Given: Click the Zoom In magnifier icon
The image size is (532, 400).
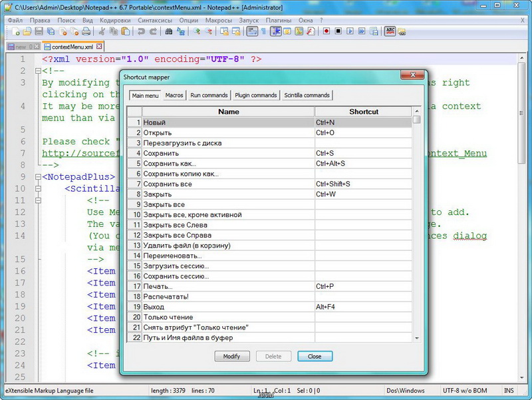Looking at the screenshot, I should pyautogui.click(x=196, y=31).
